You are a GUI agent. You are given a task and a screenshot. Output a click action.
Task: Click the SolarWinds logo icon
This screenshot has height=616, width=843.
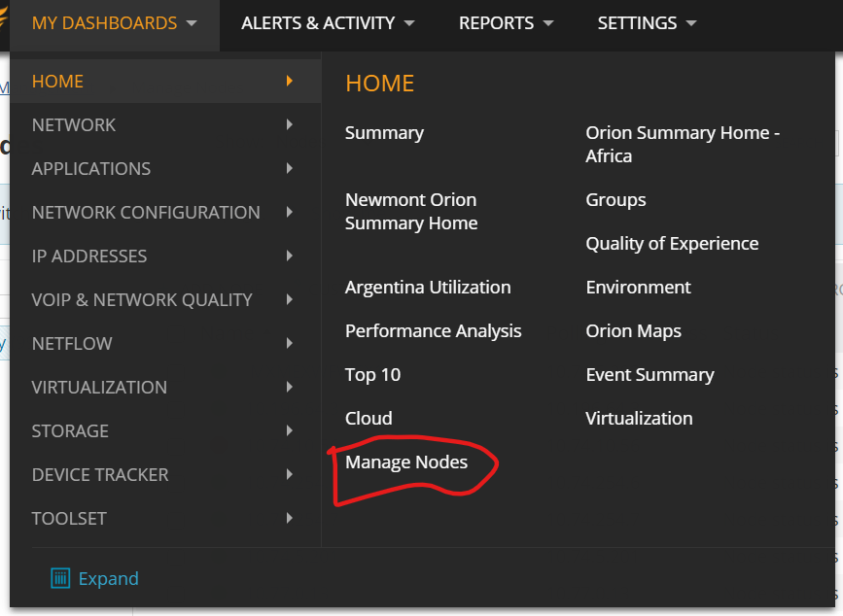(4, 18)
